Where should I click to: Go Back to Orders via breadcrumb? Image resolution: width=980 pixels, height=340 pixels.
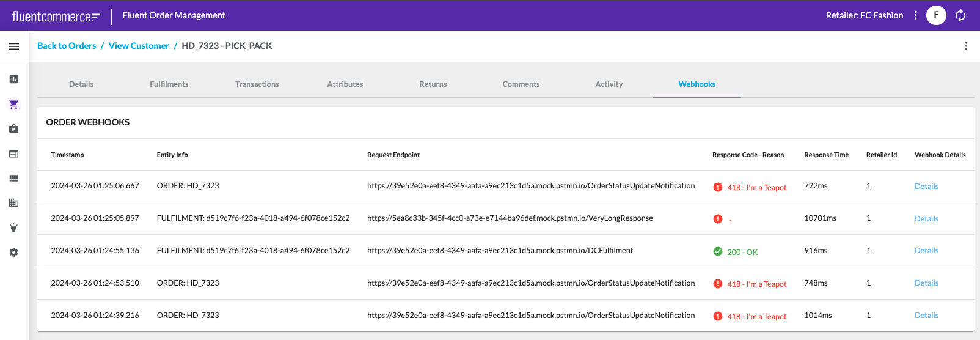pyautogui.click(x=67, y=46)
